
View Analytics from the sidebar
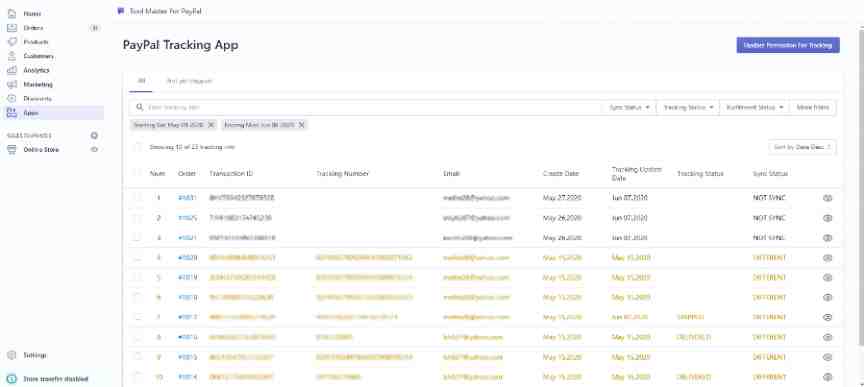36,71
